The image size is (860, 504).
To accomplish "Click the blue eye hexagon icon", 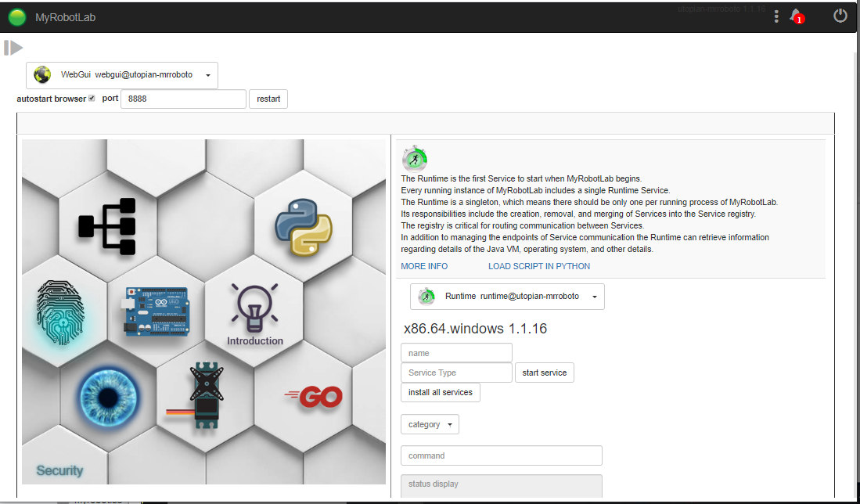I will pyautogui.click(x=107, y=397).
